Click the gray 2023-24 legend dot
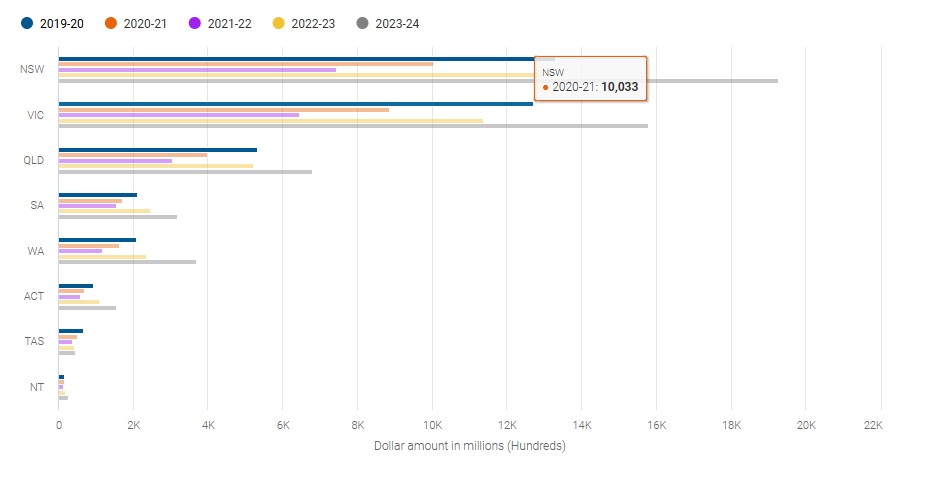Viewport: 931px width, 482px height. 363,23
